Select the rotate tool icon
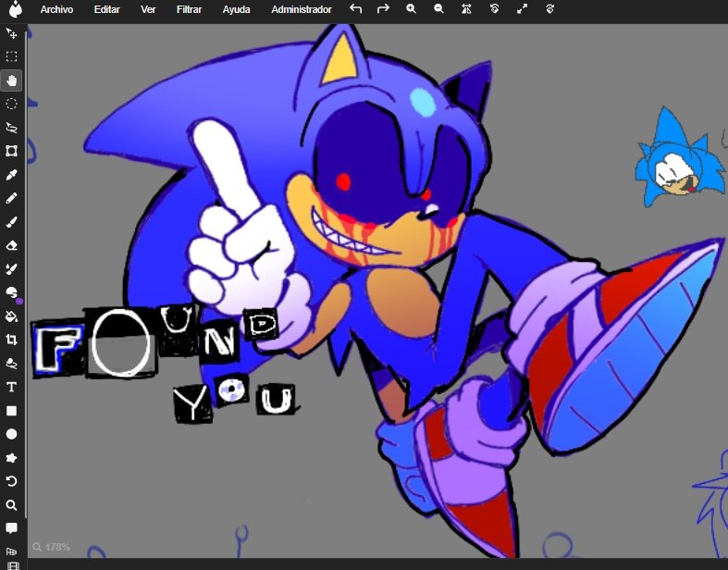Image resolution: width=728 pixels, height=570 pixels. (x=12, y=481)
